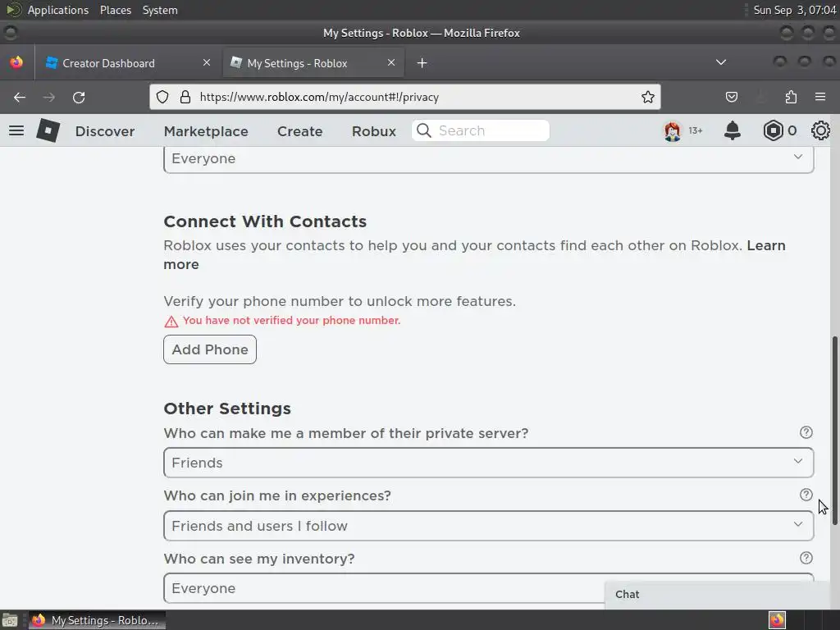This screenshot has height=630, width=840.
Task: Click the search magnifier icon
Action: 424,130
